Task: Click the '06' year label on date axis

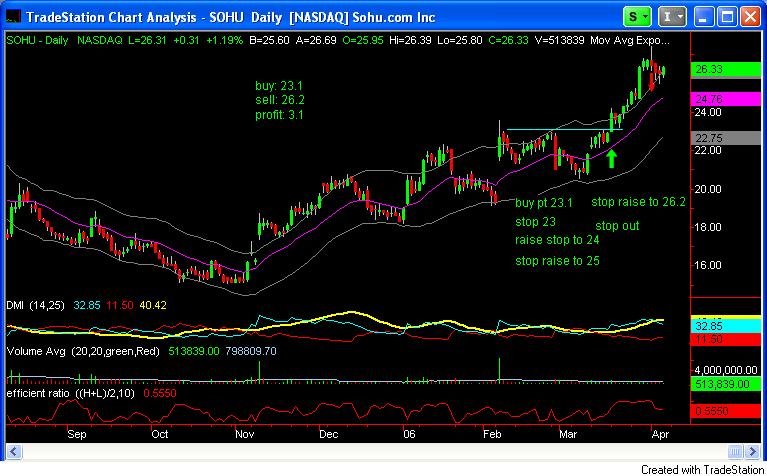Action: (409, 434)
